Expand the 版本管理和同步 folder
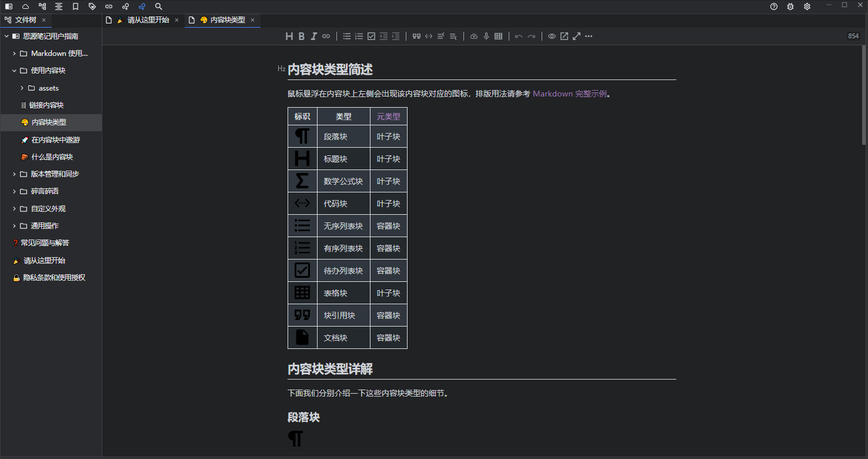868x459 pixels. [x=14, y=174]
